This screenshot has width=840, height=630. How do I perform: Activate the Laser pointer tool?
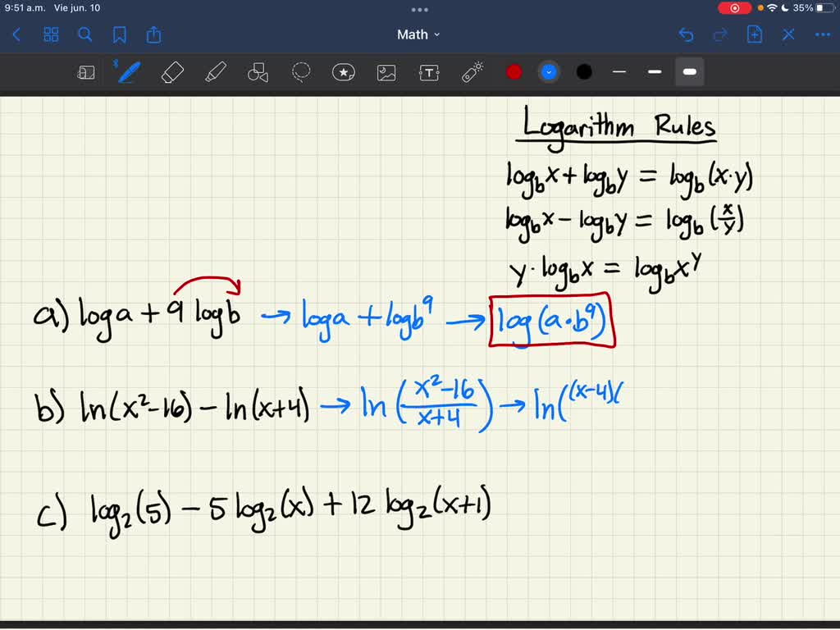coord(471,72)
